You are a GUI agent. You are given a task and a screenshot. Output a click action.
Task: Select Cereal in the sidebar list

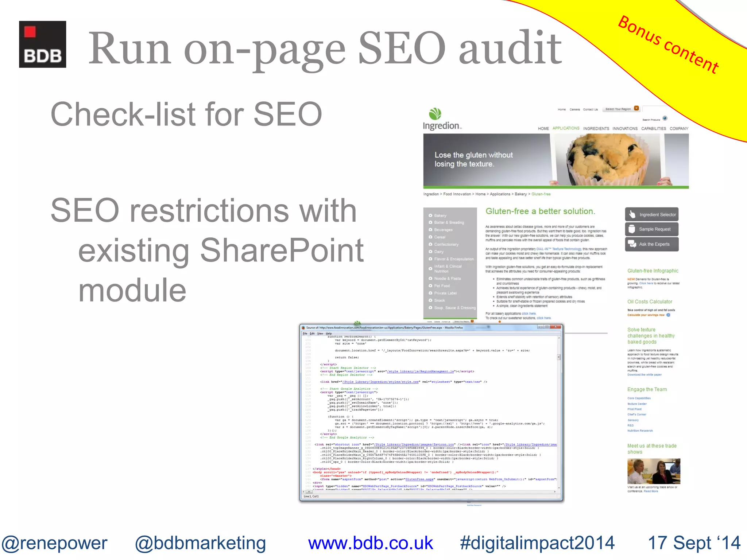(x=440, y=237)
